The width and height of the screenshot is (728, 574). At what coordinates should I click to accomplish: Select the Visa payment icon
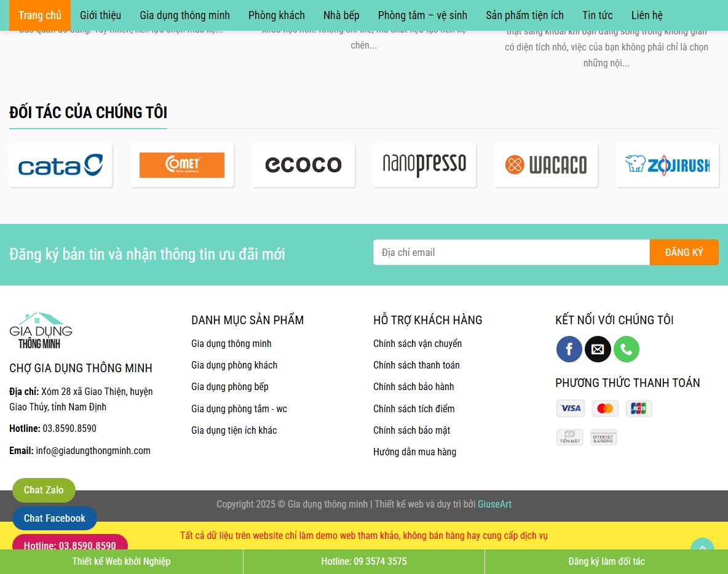click(x=571, y=409)
